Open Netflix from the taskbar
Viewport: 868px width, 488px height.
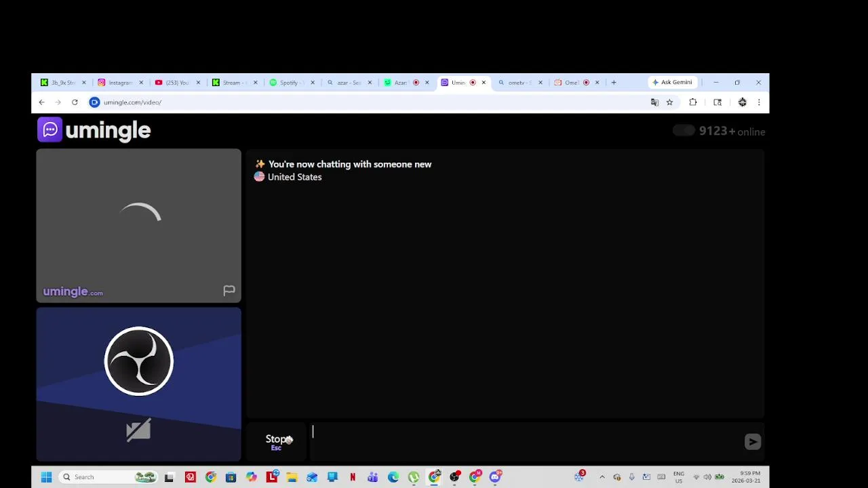[x=353, y=477]
